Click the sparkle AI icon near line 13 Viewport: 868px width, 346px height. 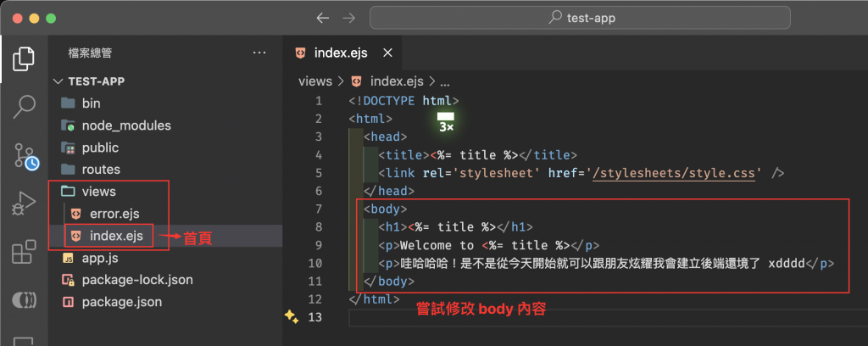point(291,317)
